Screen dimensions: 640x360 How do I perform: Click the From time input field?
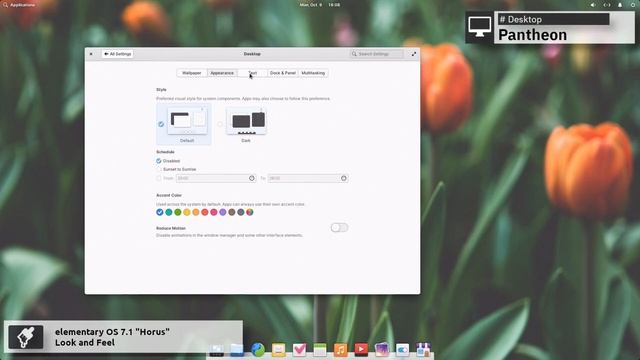(216, 178)
